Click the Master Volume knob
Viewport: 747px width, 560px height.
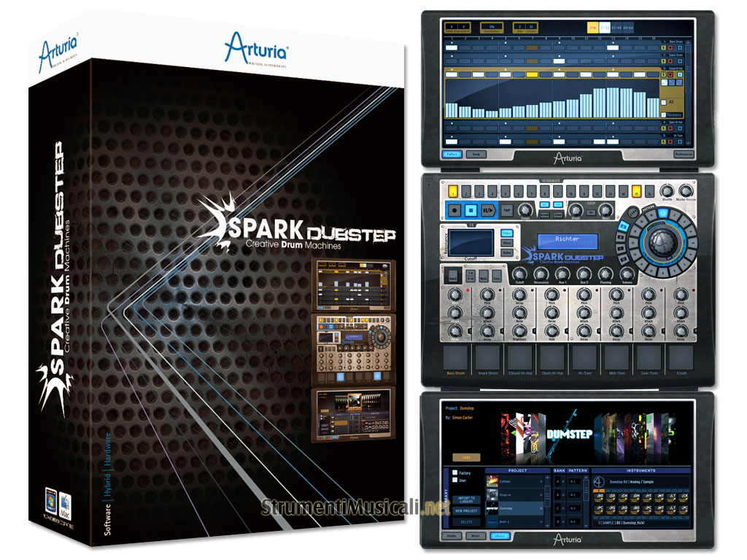[685, 192]
